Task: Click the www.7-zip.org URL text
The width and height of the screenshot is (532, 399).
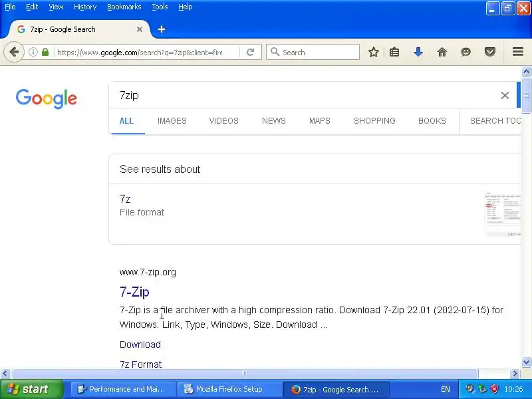Action: (x=148, y=272)
